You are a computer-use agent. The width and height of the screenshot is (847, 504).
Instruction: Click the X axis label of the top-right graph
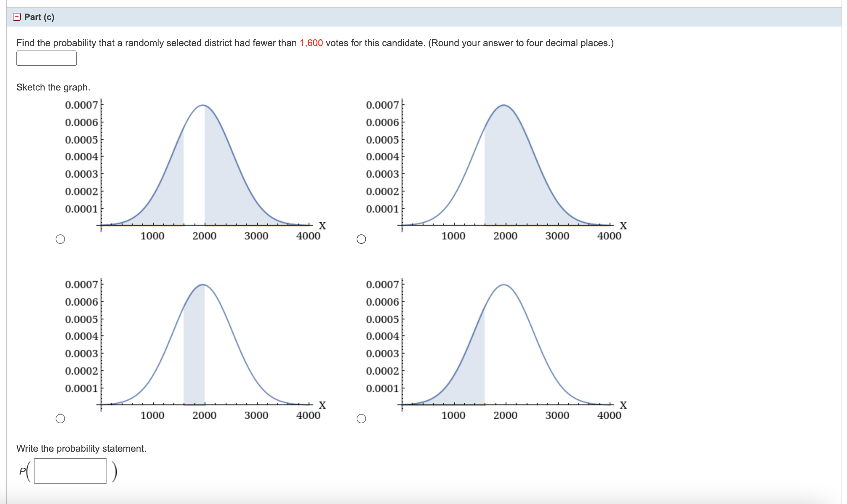tap(623, 226)
